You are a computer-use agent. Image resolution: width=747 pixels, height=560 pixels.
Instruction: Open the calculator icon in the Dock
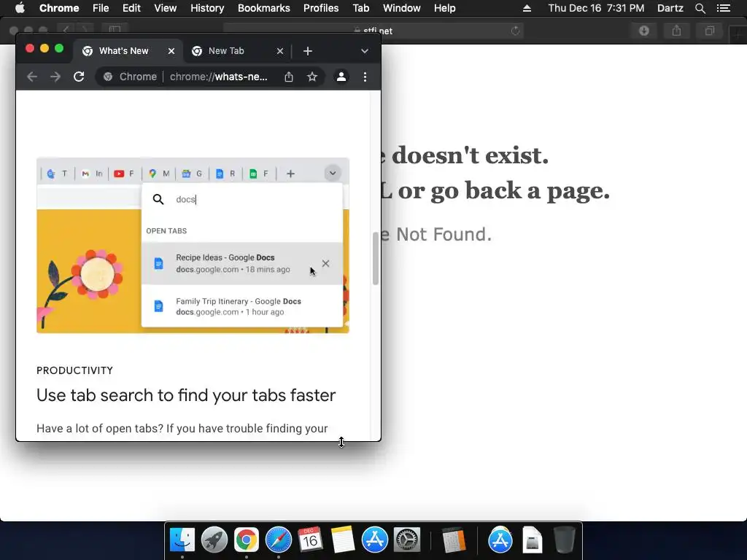(453, 540)
